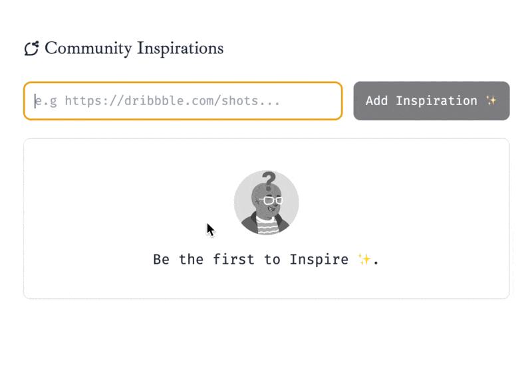Click the text cursor inside the input field
The width and height of the screenshot is (532, 392).
tap(35, 100)
